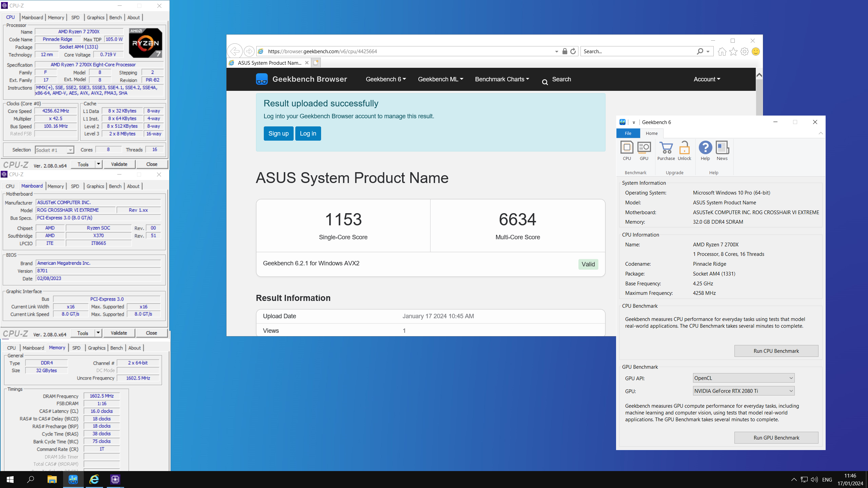
Task: Open taskbar search magnifier
Action: point(31,480)
